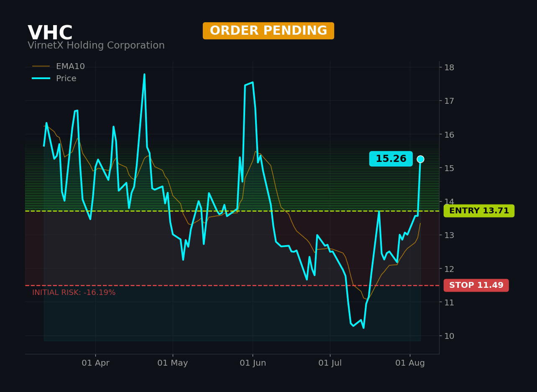
Task: Click the ORDER PENDING status badge
Action: pyautogui.click(x=268, y=31)
